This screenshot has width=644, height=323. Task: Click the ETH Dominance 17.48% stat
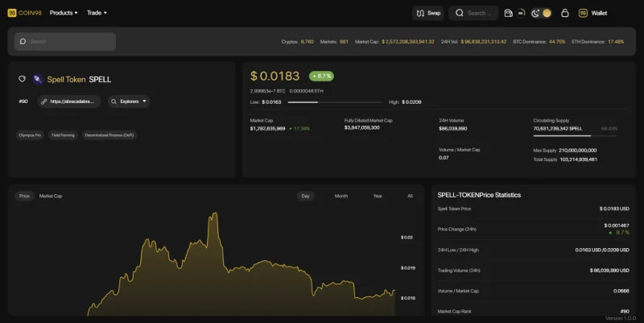click(597, 42)
